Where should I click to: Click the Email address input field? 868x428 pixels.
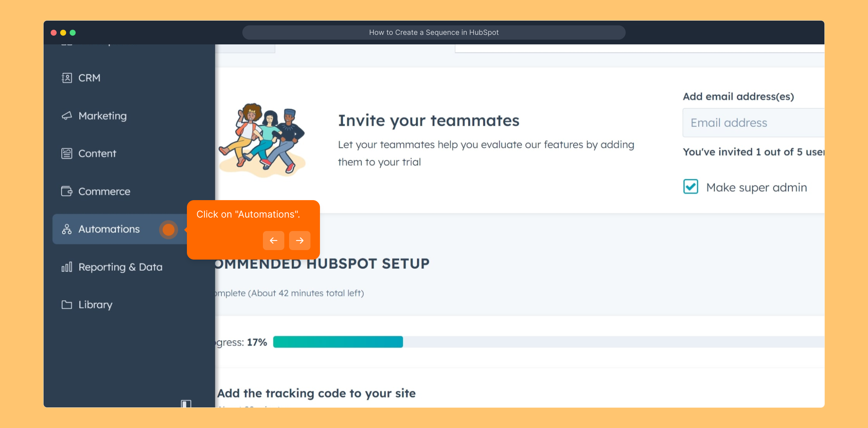coord(752,123)
